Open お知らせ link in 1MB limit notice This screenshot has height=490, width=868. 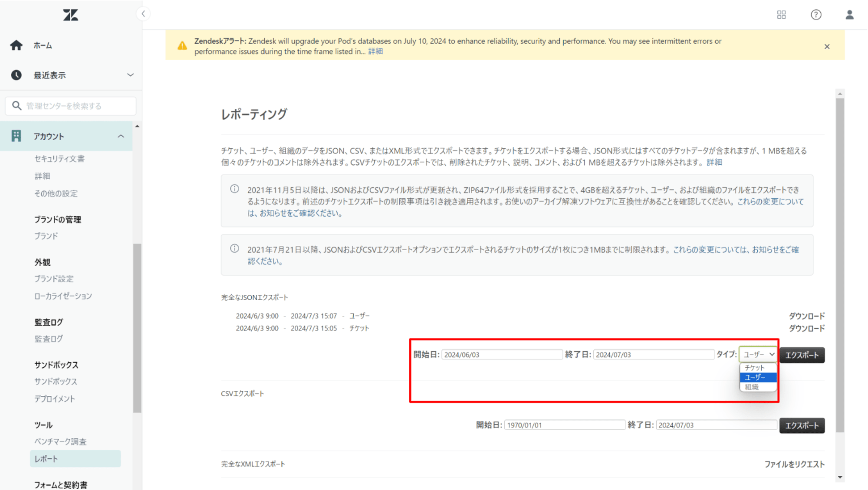[x=736, y=249]
